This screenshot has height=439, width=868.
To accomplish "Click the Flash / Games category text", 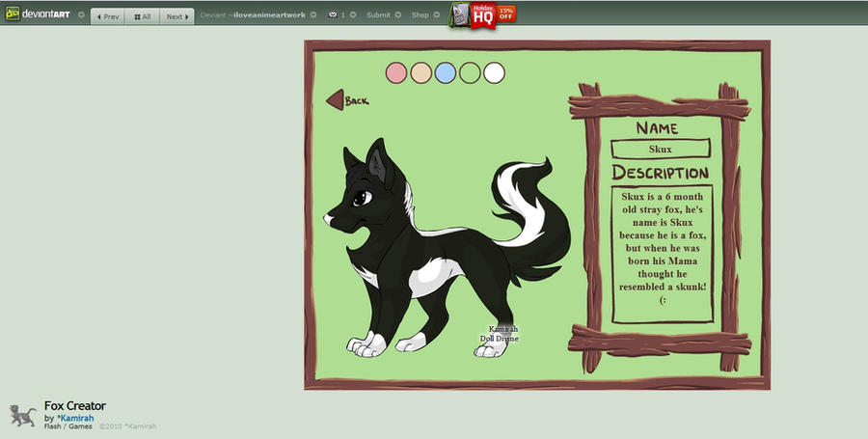I will pos(68,426).
